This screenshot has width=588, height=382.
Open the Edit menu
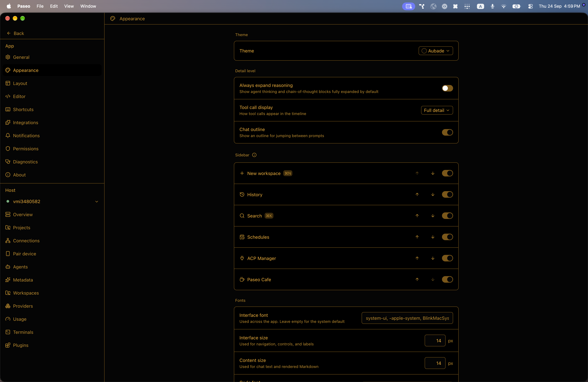(x=54, y=6)
